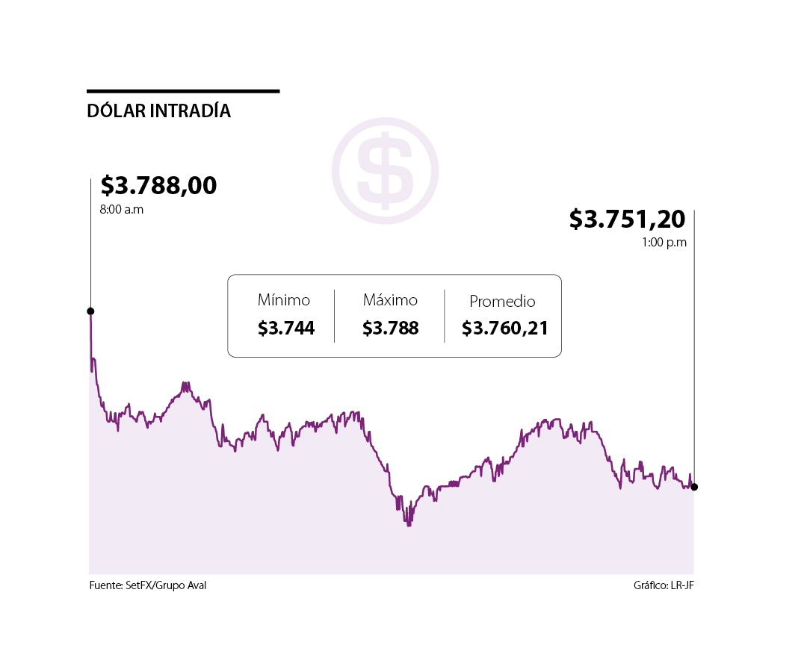807x672 pixels.
Task: Click the 8:00 a.m time label
Action: coord(121,210)
